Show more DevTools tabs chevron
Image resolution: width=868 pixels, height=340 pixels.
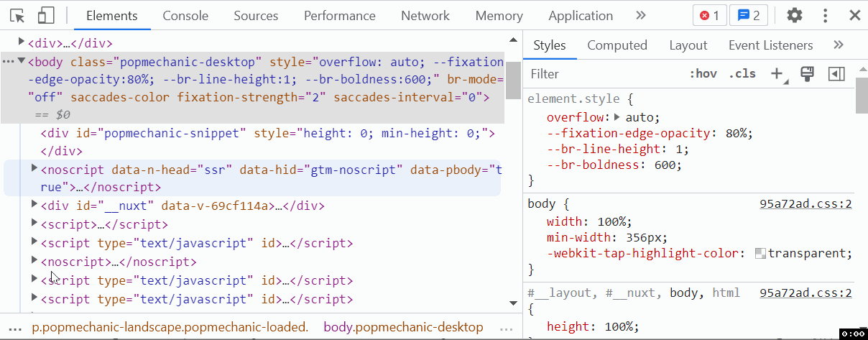tap(641, 15)
